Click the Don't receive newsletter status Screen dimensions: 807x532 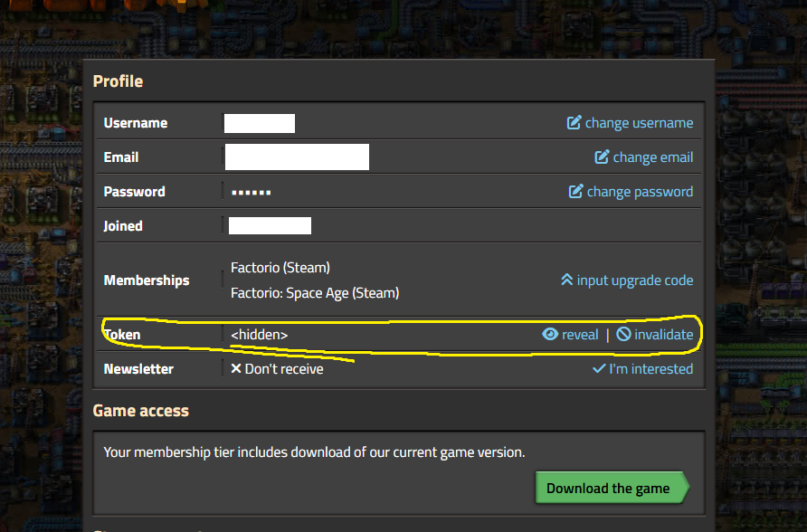click(283, 369)
